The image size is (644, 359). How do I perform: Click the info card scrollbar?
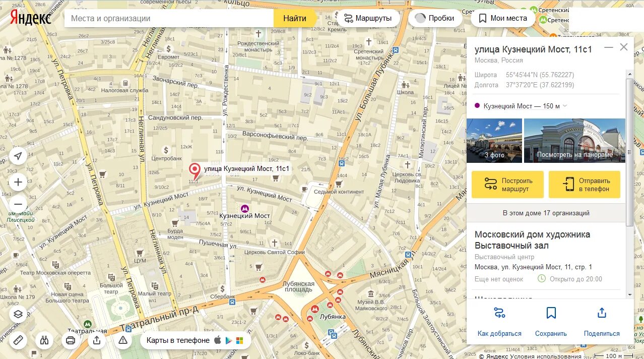(x=629, y=151)
